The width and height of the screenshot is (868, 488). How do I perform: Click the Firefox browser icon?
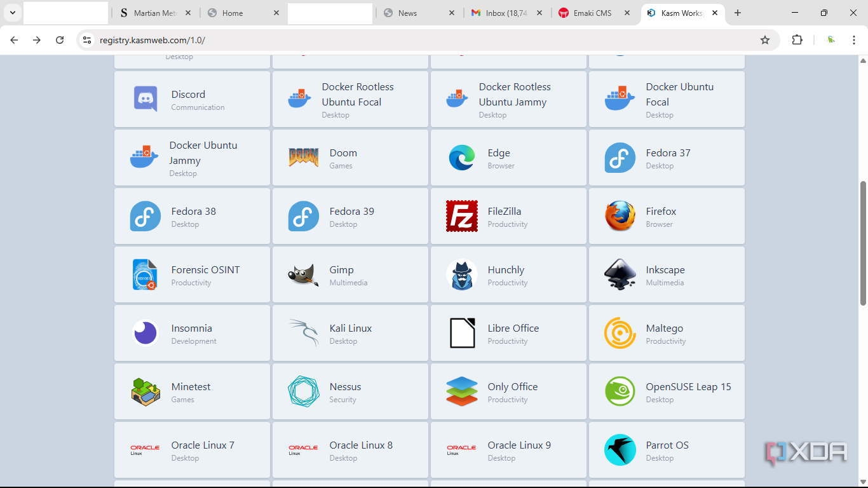point(620,216)
